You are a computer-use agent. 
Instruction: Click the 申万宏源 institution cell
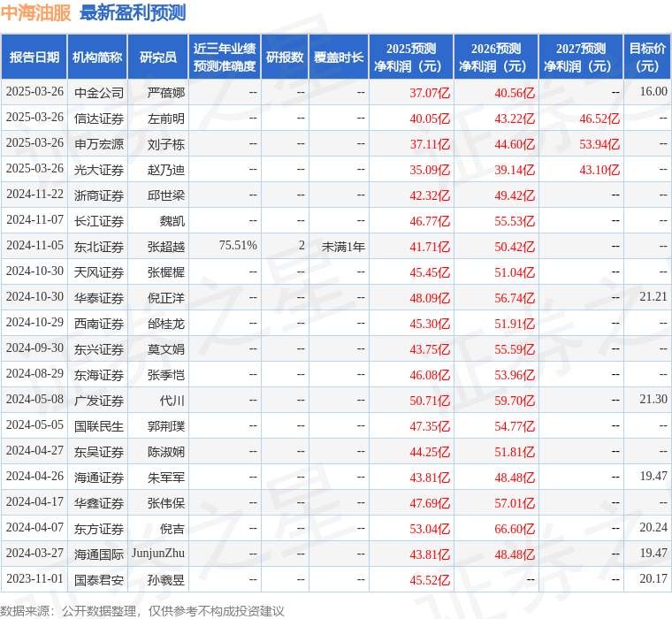[99, 144]
